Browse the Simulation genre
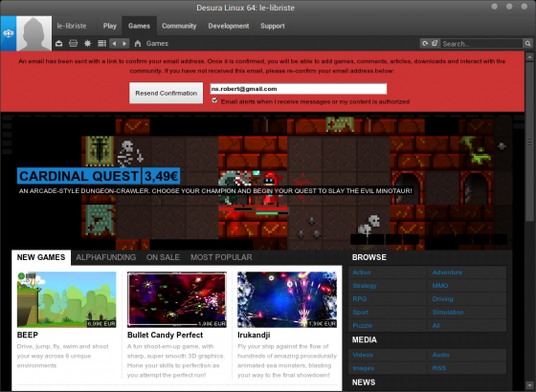536x392 pixels. pyautogui.click(x=448, y=313)
